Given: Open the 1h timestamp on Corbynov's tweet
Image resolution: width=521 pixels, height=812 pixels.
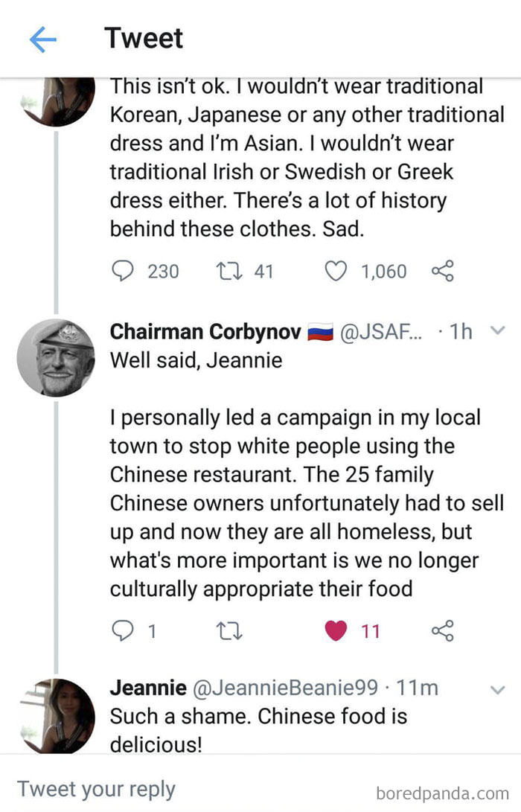Looking at the screenshot, I should (x=461, y=332).
